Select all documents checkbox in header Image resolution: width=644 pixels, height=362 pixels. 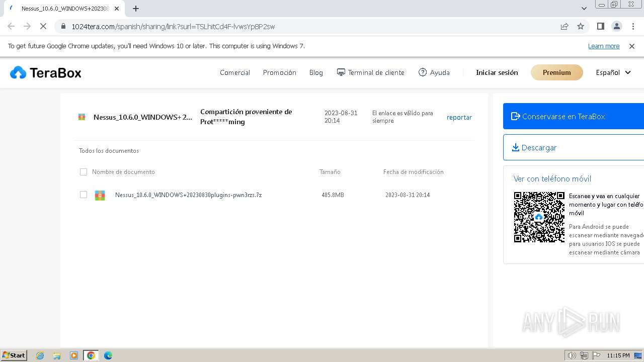coord(84,172)
